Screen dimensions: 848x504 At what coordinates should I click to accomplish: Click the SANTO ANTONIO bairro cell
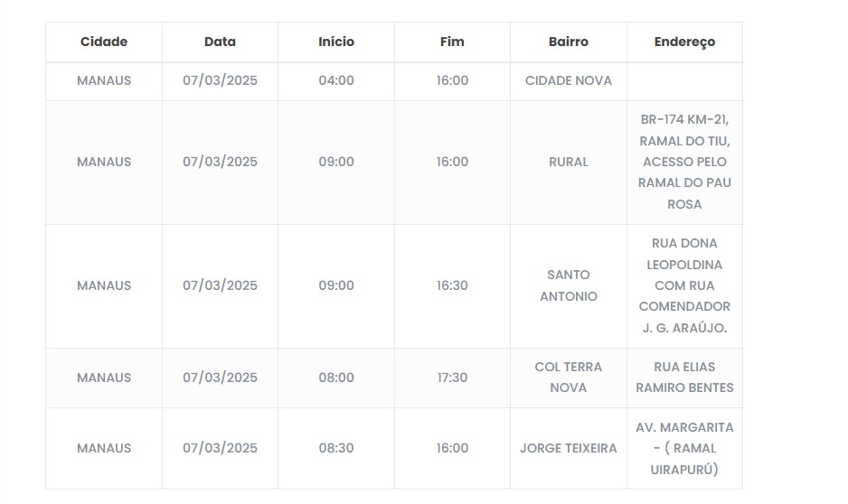point(568,285)
